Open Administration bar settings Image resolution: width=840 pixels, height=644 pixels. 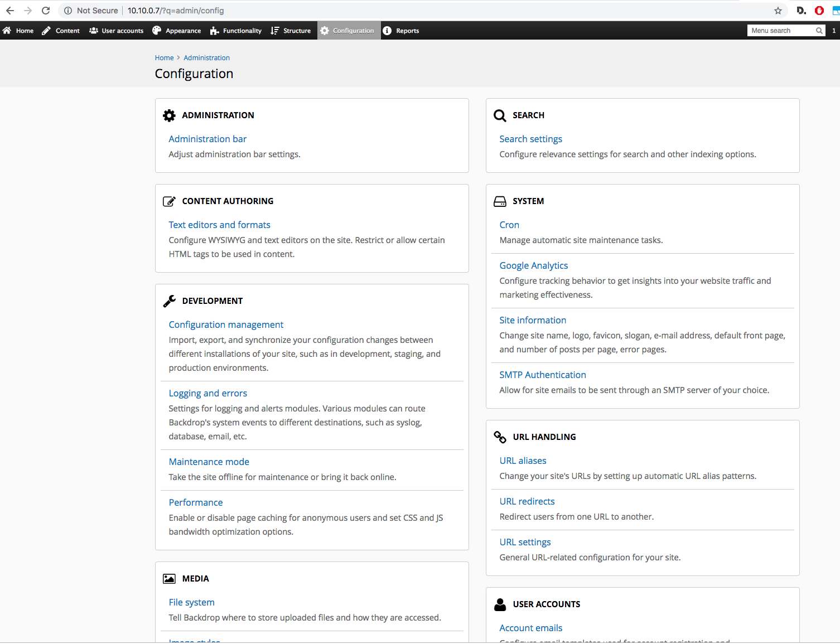coord(207,139)
